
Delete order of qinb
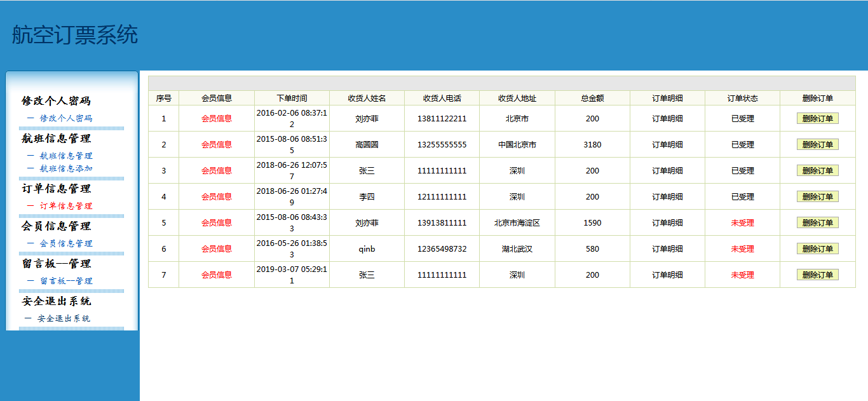coord(818,249)
